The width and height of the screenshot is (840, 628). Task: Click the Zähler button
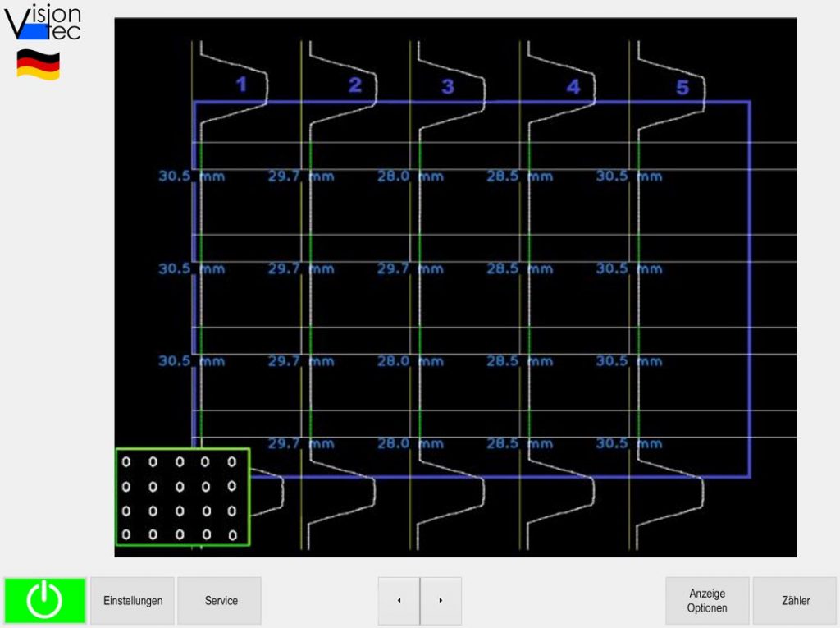[x=795, y=601]
